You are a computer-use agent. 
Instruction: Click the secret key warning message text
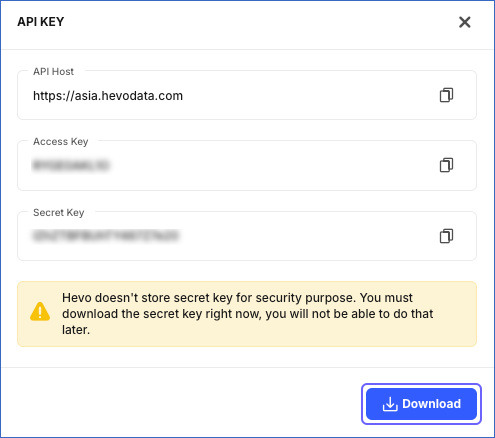tap(247, 314)
